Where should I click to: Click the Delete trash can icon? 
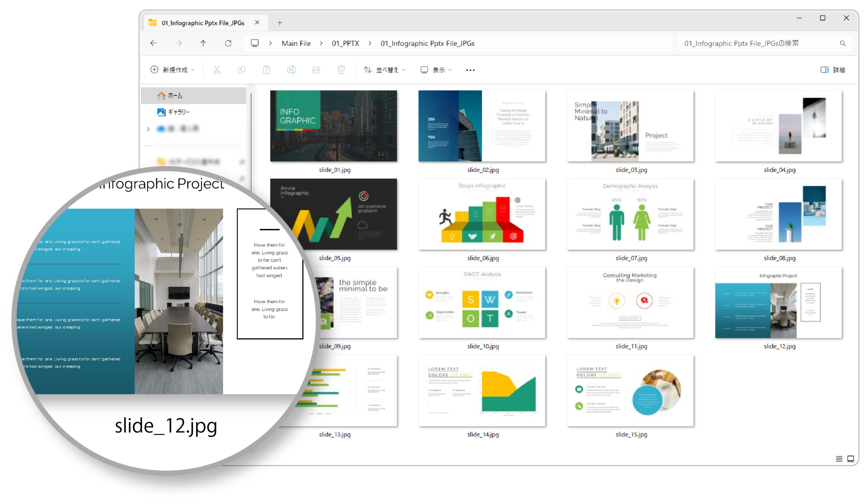pos(341,70)
